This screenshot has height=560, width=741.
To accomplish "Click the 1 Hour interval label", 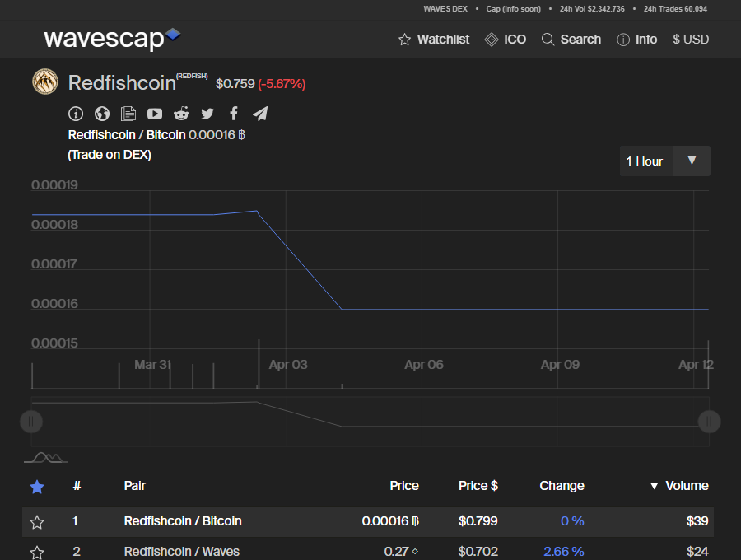I will point(645,161).
